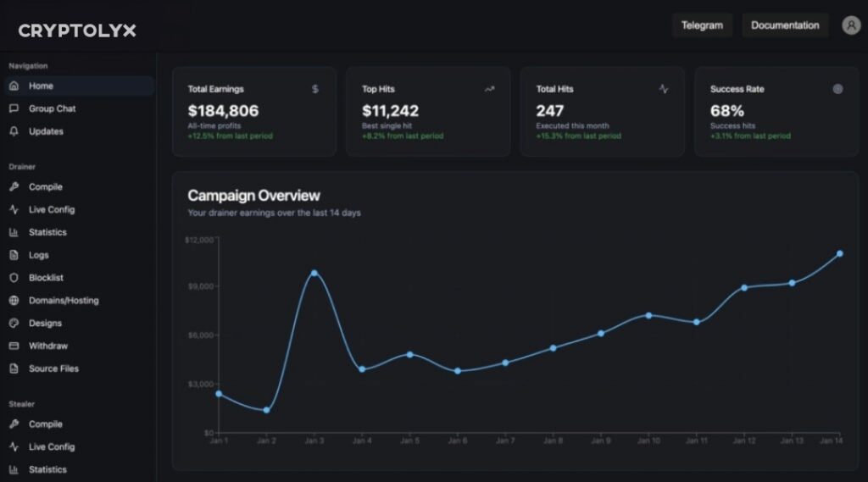Open Group Chat via its speech bubble icon

pos(14,109)
